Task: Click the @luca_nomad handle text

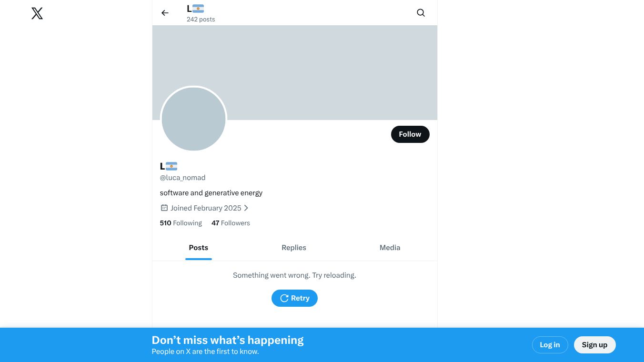Action: pyautogui.click(x=182, y=178)
